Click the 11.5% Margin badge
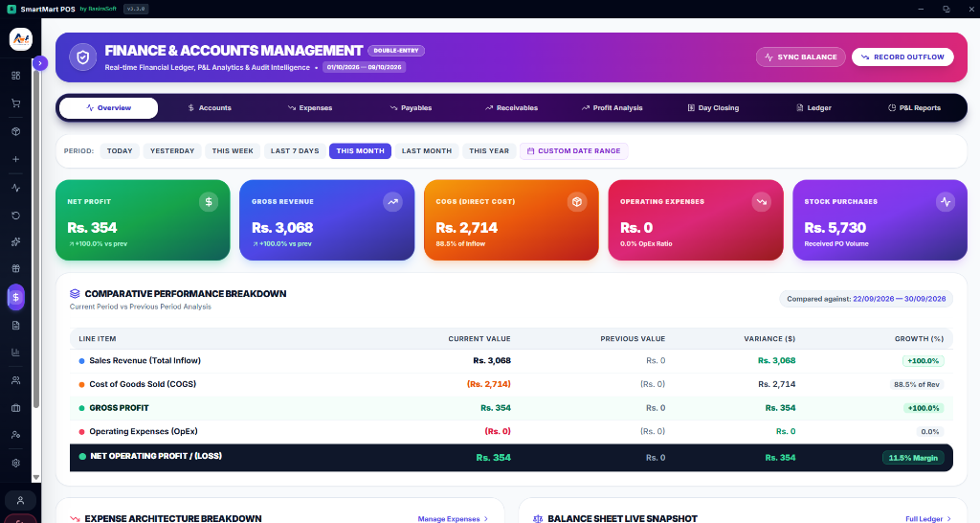The image size is (980, 523). (913, 458)
